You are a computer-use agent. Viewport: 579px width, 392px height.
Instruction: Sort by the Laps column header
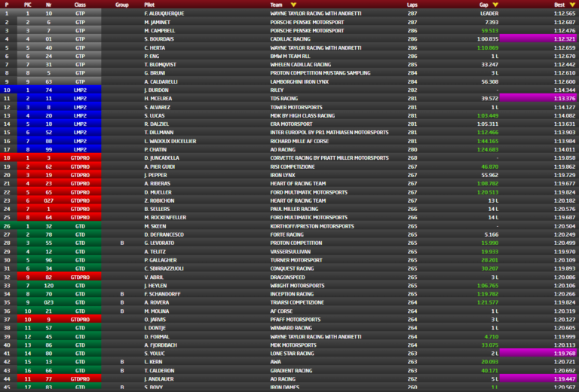tap(412, 5)
